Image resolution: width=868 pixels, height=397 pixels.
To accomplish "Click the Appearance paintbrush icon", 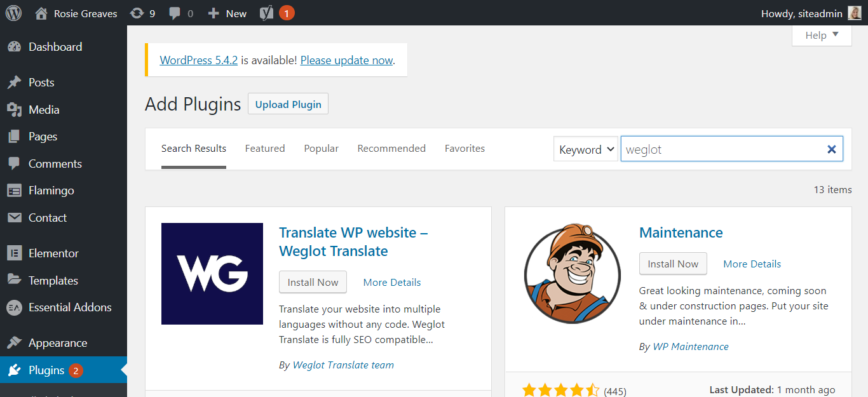I will click(14, 343).
